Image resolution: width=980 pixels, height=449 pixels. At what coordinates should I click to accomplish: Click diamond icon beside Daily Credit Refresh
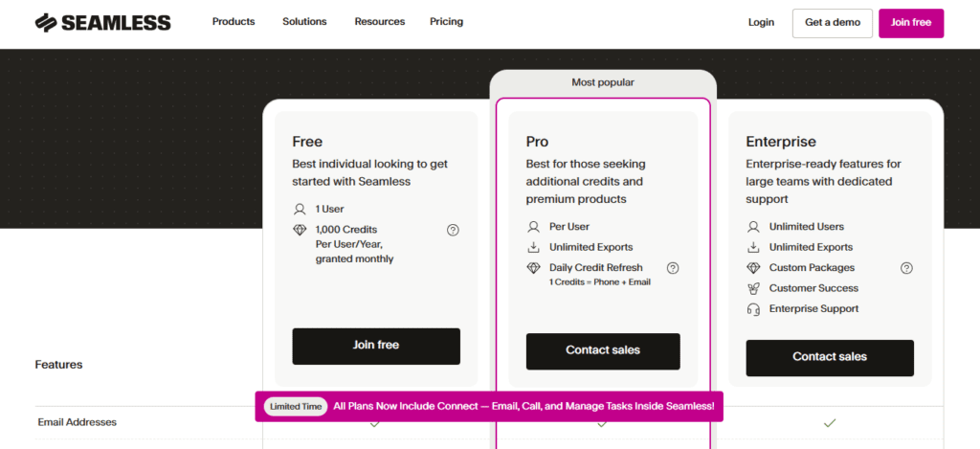click(534, 268)
